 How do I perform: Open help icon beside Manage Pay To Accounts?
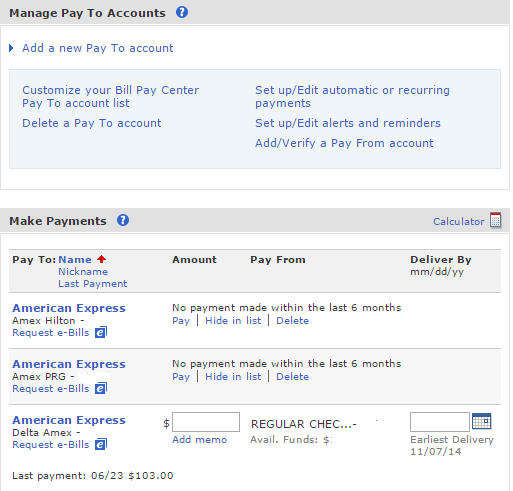pyautogui.click(x=182, y=12)
